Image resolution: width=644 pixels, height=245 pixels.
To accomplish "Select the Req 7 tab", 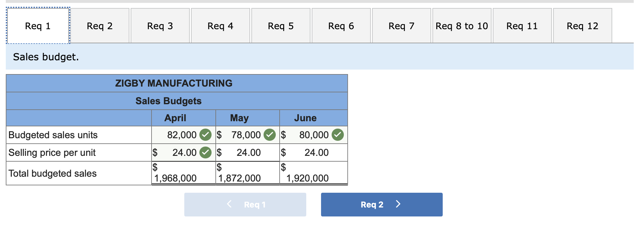I will pos(401,26).
